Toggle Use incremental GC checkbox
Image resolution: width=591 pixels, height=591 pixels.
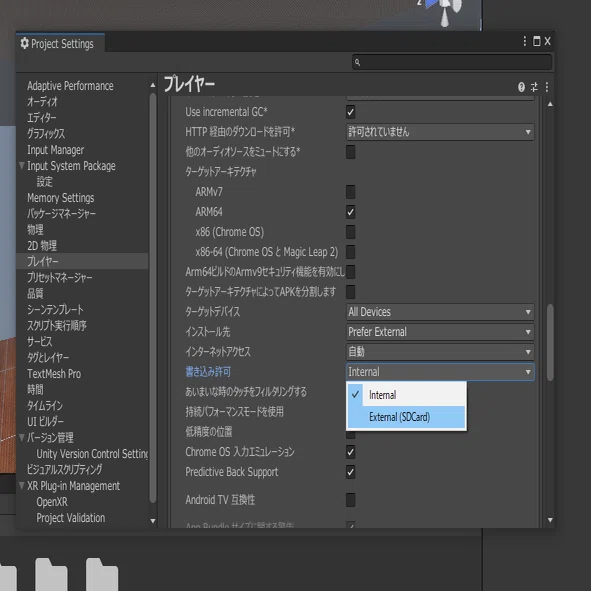pyautogui.click(x=351, y=112)
